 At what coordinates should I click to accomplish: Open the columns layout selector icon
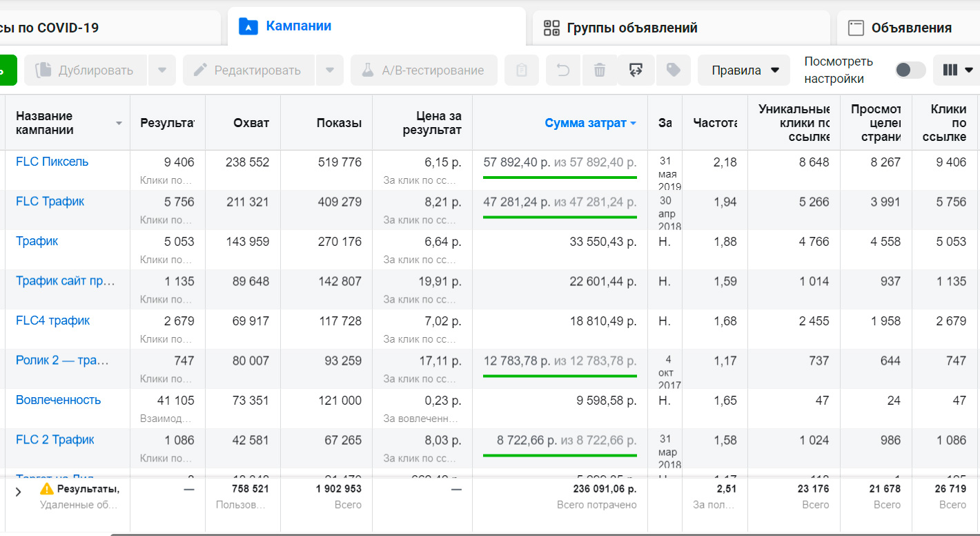(957, 70)
